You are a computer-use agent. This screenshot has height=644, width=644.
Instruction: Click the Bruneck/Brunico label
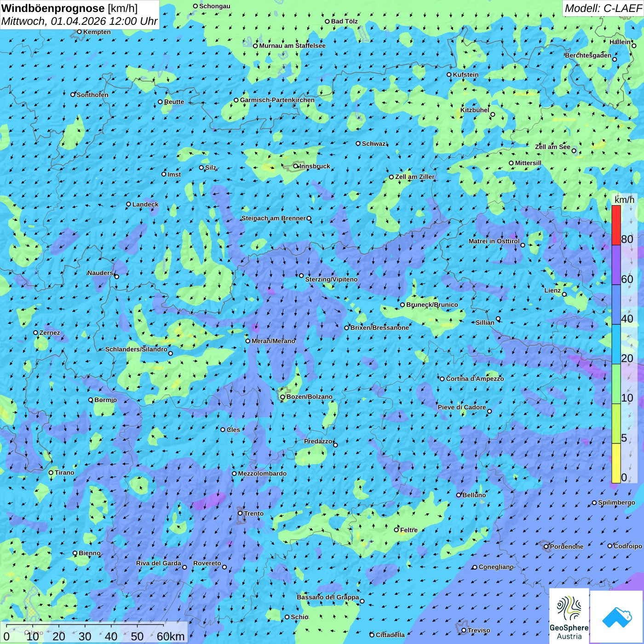pos(432,305)
